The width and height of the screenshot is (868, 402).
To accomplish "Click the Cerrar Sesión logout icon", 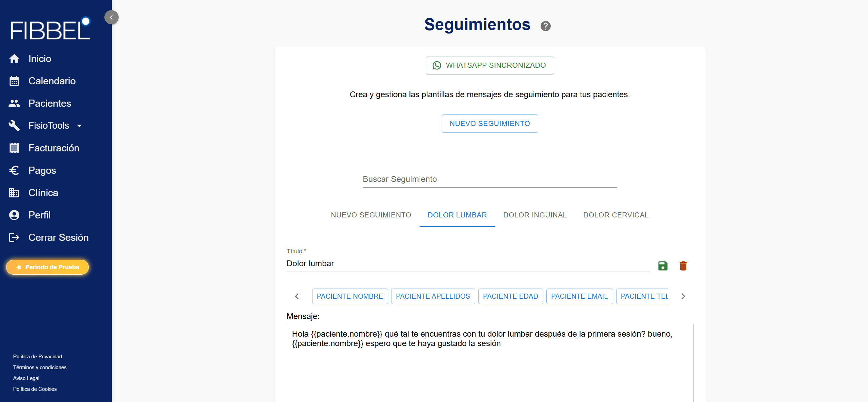I will [x=14, y=237].
